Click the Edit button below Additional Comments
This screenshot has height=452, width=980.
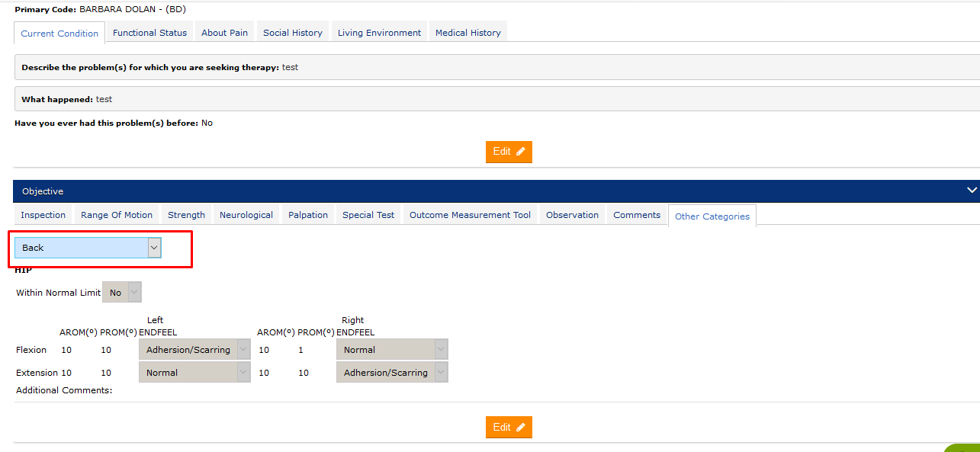(509, 428)
